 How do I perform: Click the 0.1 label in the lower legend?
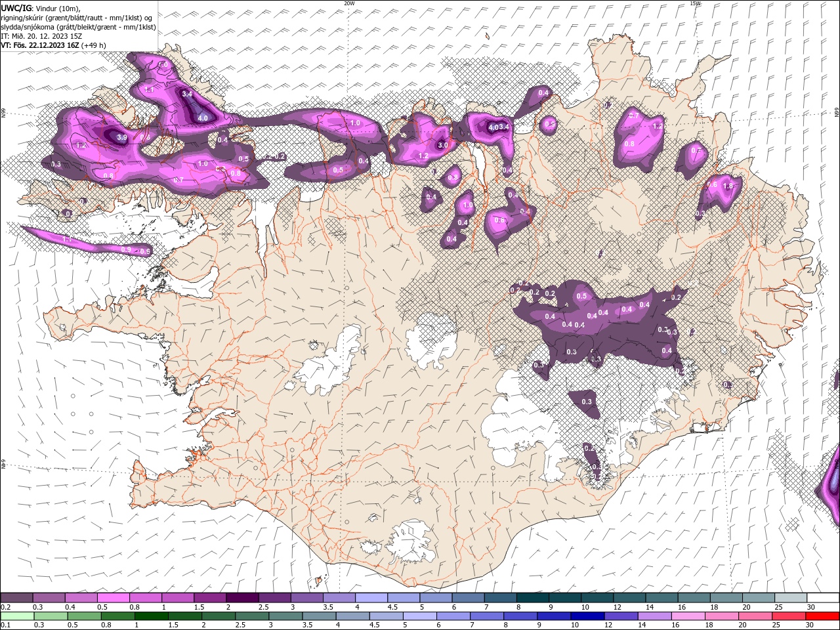pos(6,625)
